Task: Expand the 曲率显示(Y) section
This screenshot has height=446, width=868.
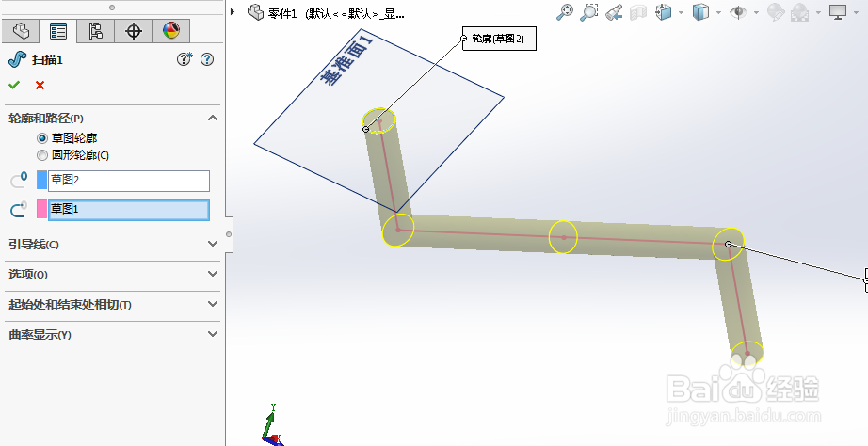Action: 213,334
